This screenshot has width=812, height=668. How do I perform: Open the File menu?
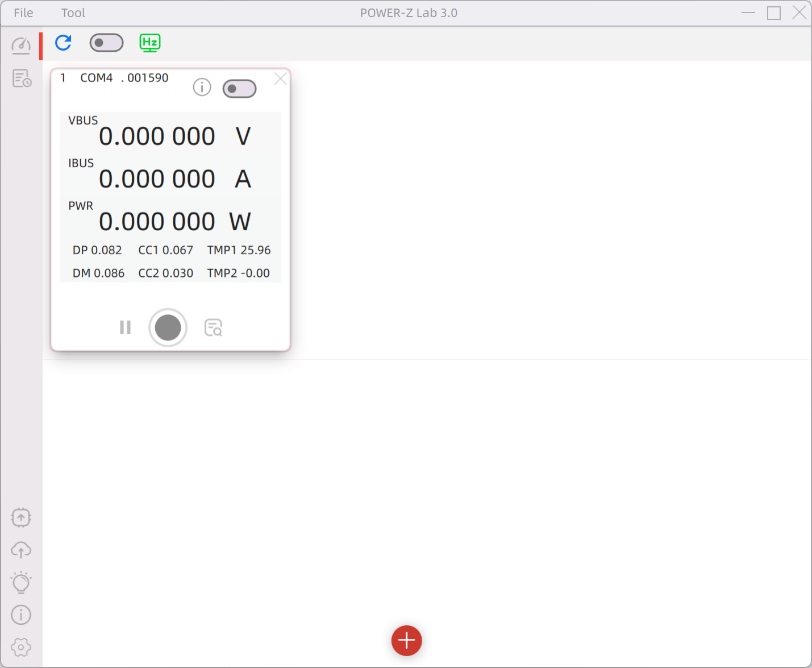point(23,12)
